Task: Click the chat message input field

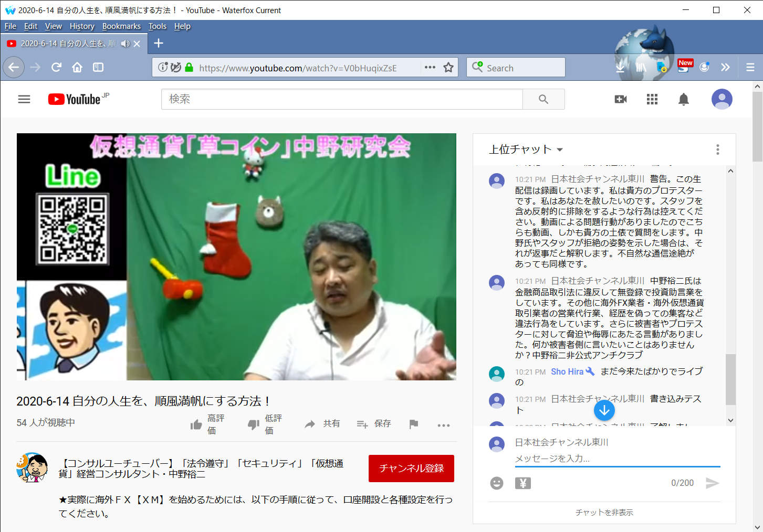Action: point(617,459)
